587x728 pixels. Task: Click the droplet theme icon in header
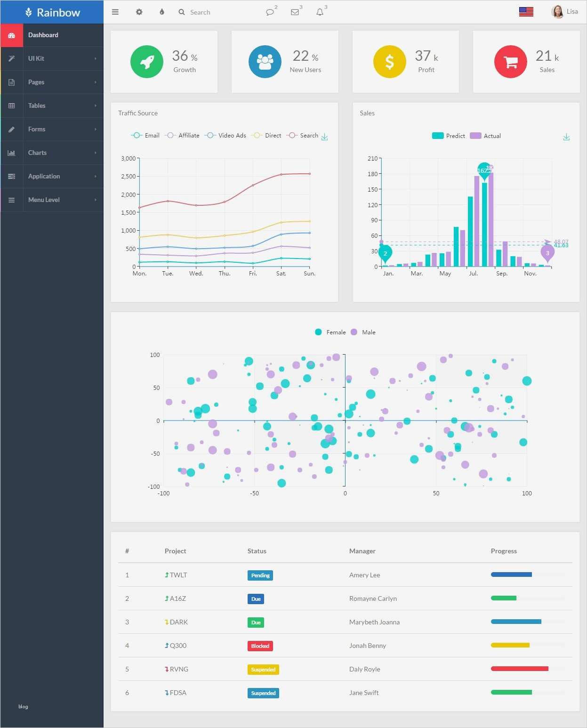click(162, 12)
